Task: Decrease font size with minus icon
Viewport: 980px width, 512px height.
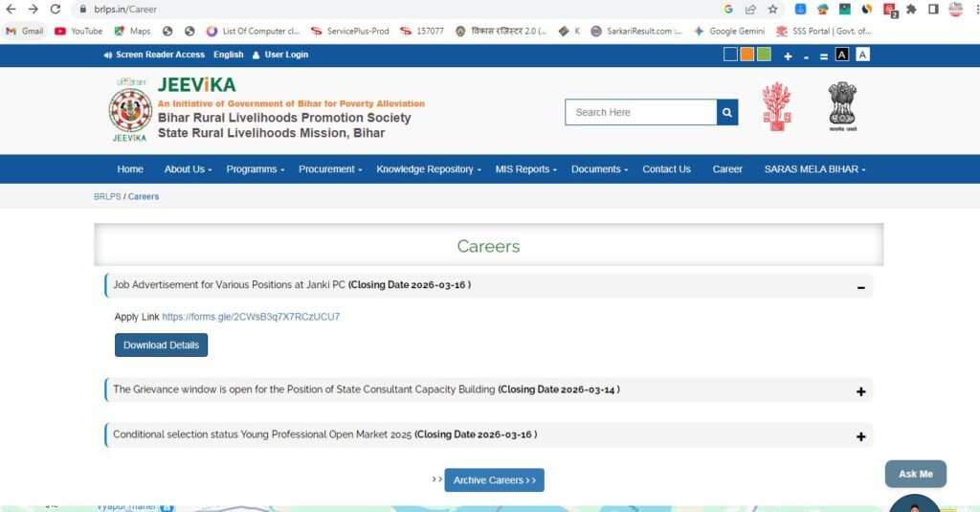Action: [806, 56]
